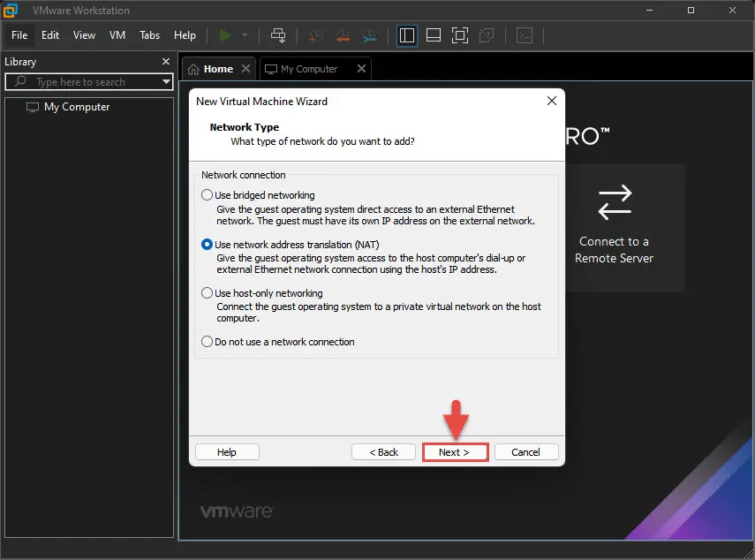Image resolution: width=755 pixels, height=560 pixels.
Task: Open the File menu
Action: tap(19, 35)
